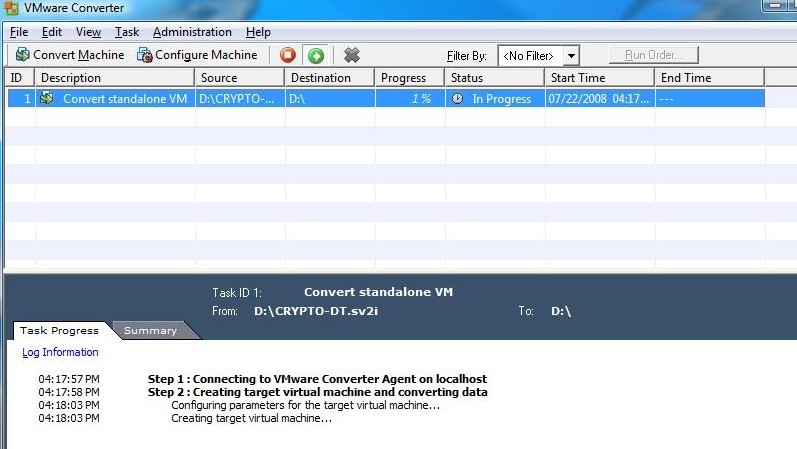Sort by the Start Time column header
Screen dimensions: 797x449
point(600,78)
